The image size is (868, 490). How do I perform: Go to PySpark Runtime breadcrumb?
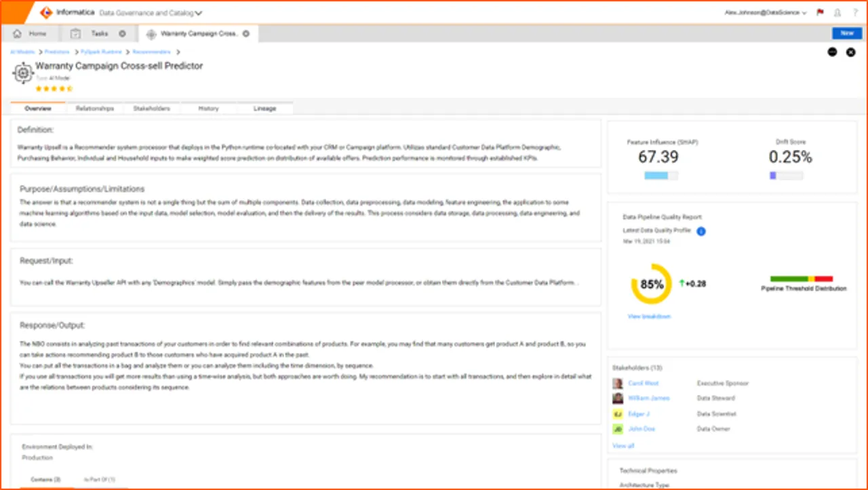click(101, 52)
